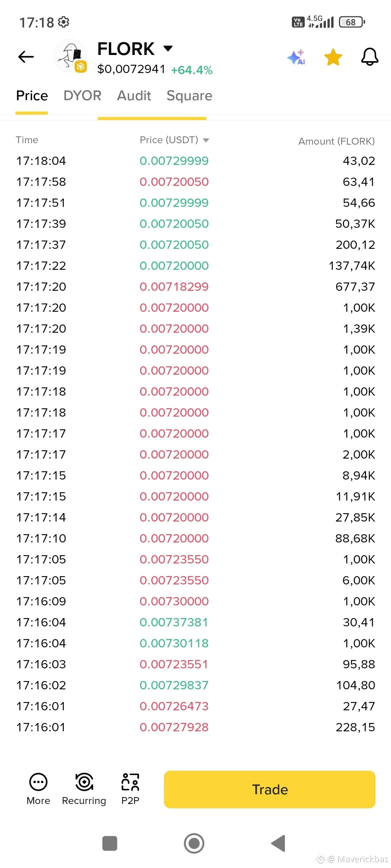The image size is (391, 868).
Task: Switch to the Audit tab
Action: pyautogui.click(x=134, y=96)
